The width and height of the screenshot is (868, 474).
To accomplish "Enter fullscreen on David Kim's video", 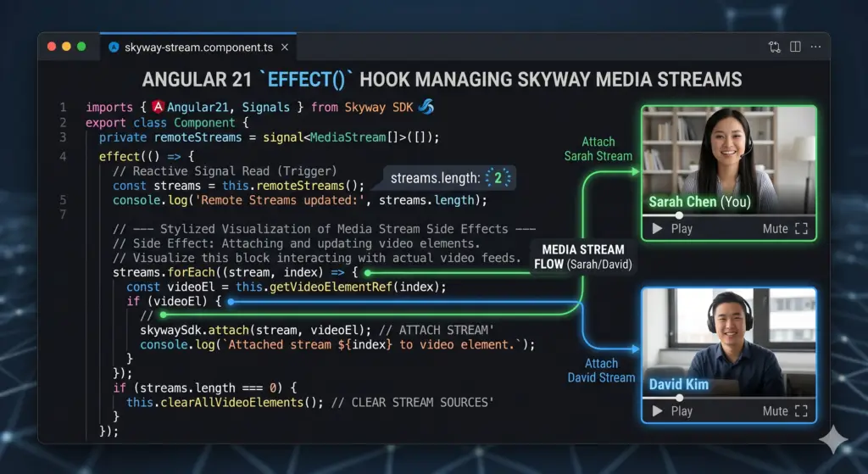I will point(802,411).
